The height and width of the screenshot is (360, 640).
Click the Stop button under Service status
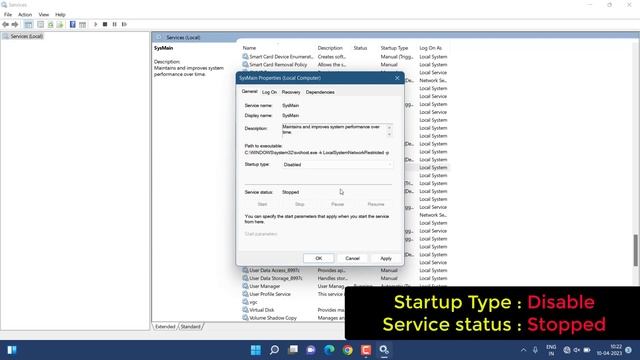tap(300, 204)
